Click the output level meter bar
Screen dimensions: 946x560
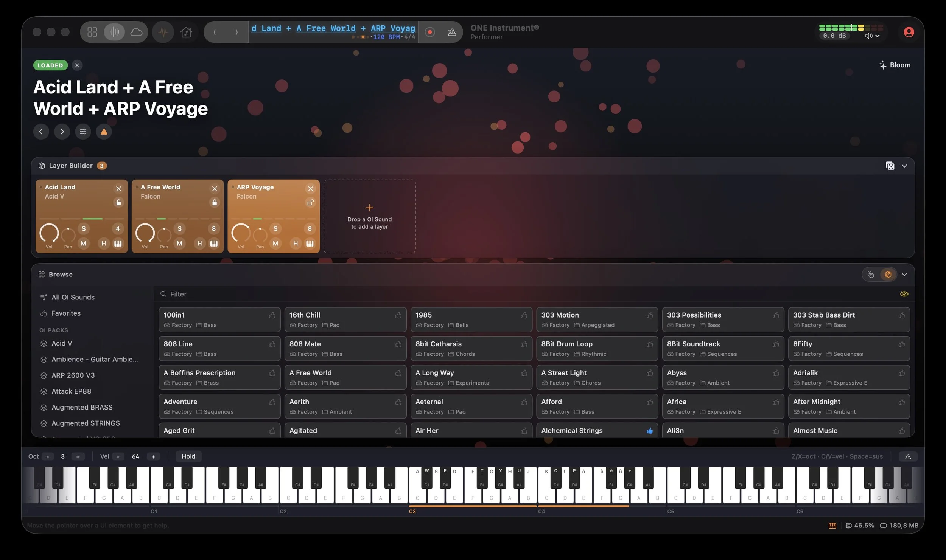[851, 28]
